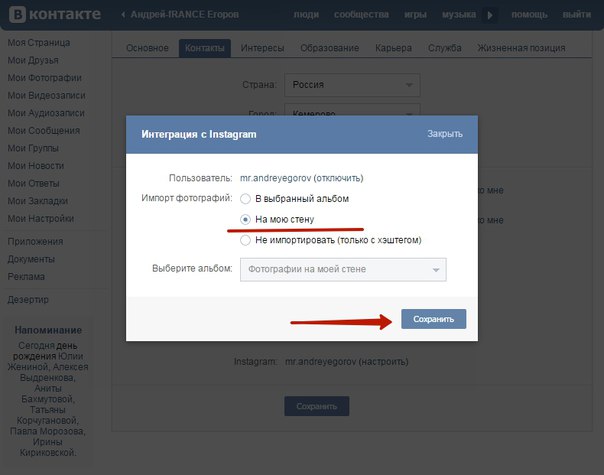Open the Страна dropdown showing Россия

click(x=352, y=85)
